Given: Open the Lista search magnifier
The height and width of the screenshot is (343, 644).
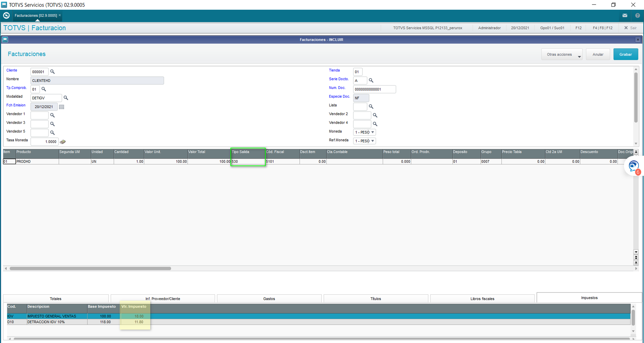Looking at the screenshot, I should pos(371,107).
